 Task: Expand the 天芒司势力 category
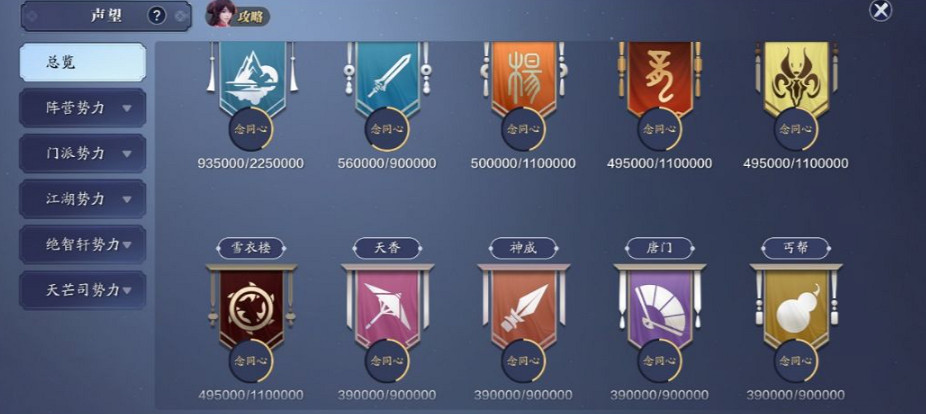tap(83, 290)
